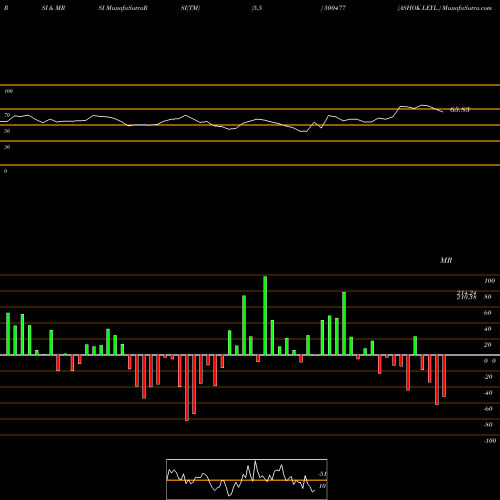Click the overlapping 214.24 price label
500x500 pixels.
coord(466,293)
